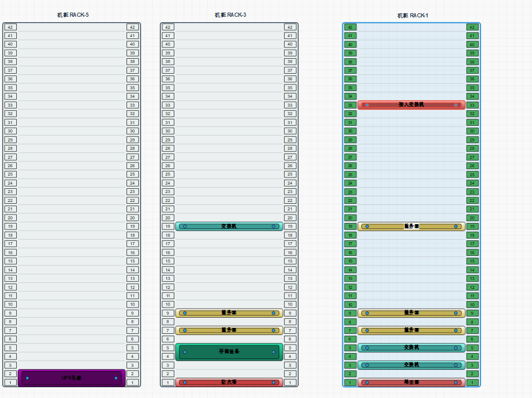Viewport: 532px width, 398px height.
Task: Click the left blue port dot on the UPS
Action: 28,378
